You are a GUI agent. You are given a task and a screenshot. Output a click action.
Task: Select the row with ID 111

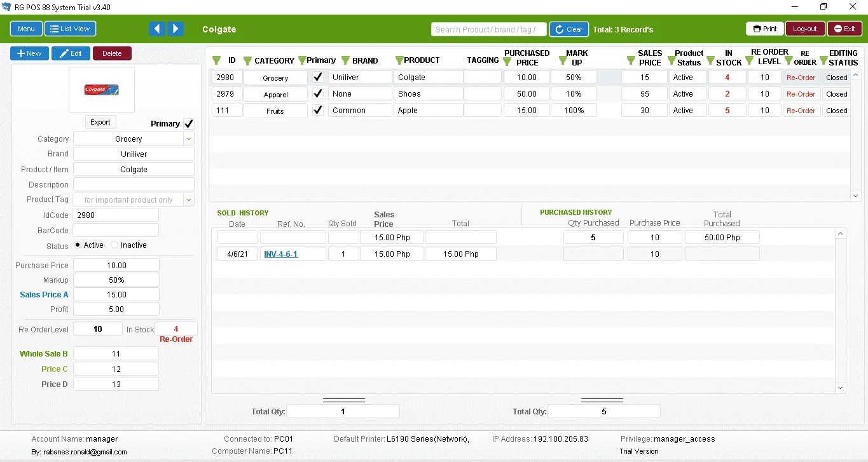click(x=530, y=111)
